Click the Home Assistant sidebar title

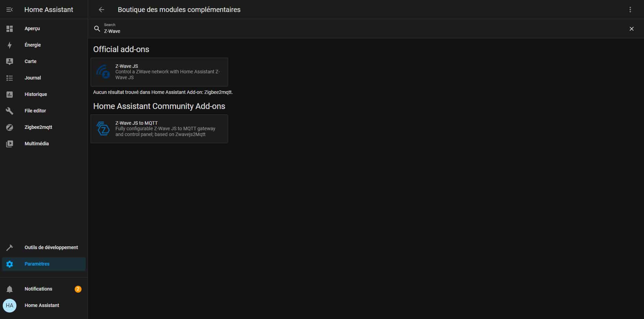[x=49, y=10]
